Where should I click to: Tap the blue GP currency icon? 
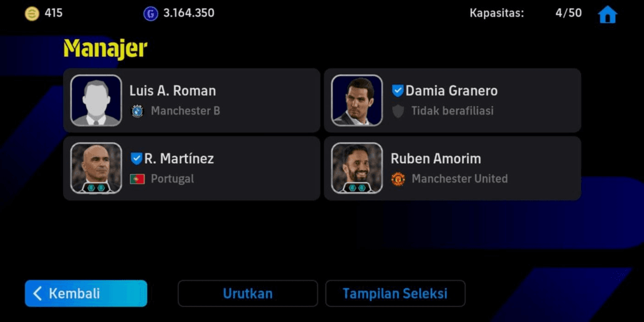coord(150,14)
